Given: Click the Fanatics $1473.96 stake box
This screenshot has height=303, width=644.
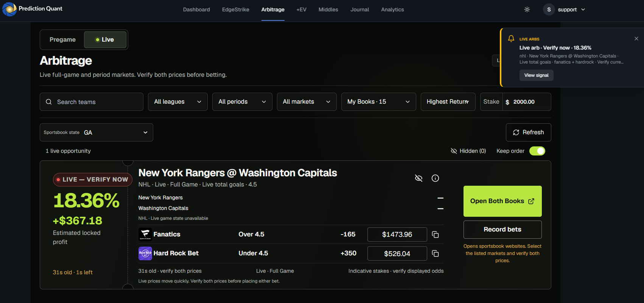Looking at the screenshot, I should 397,235.
